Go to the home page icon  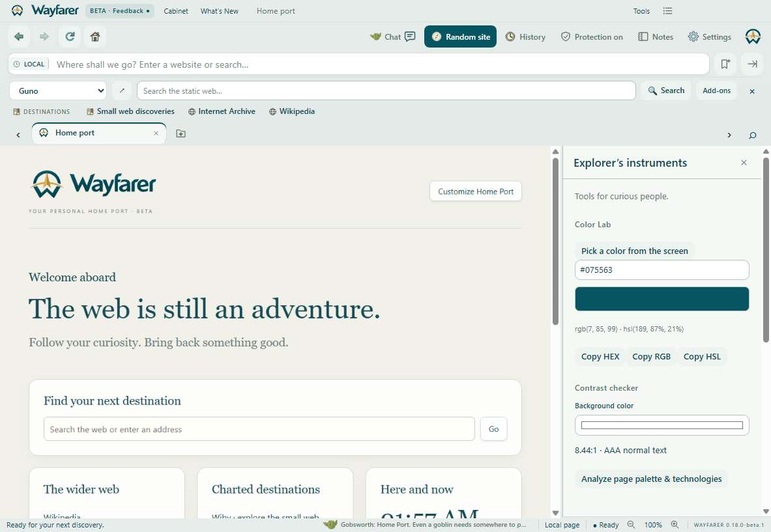pyautogui.click(x=95, y=37)
